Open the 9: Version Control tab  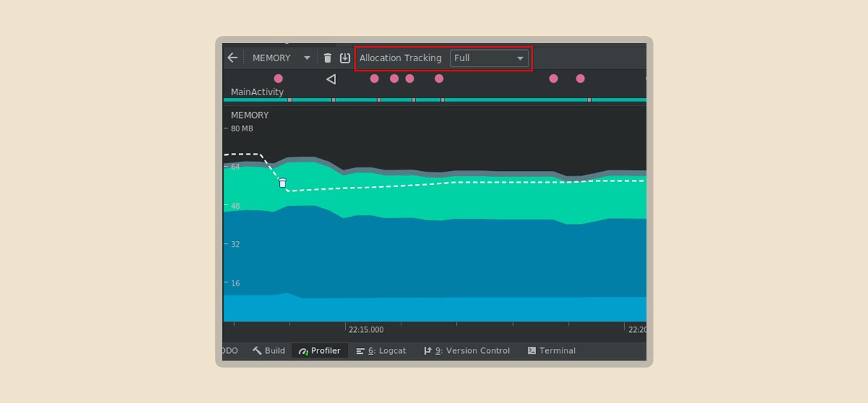(467, 351)
